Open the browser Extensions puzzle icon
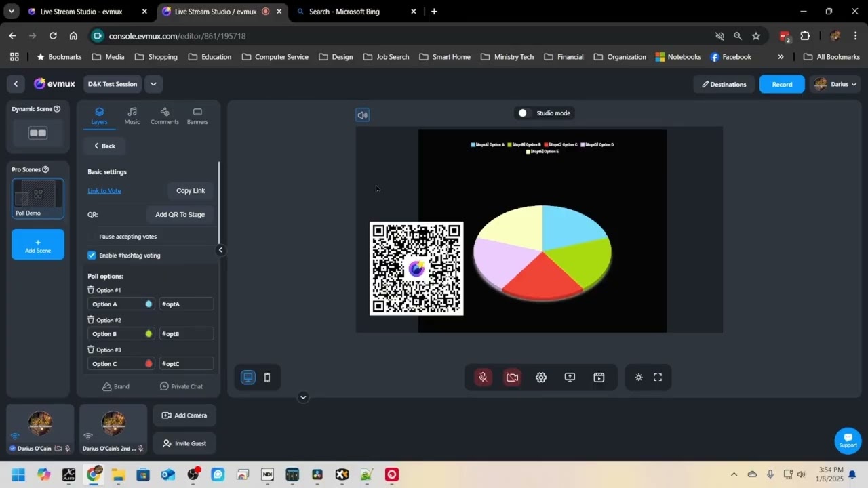Viewport: 868px width, 488px height. click(x=805, y=36)
